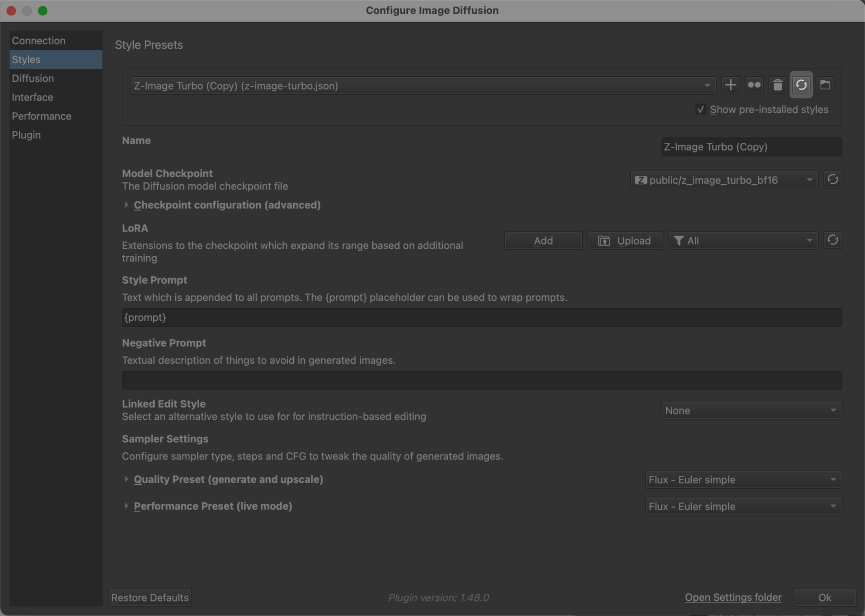The width and height of the screenshot is (865, 616).
Task: Reload styles using refresh icon in preset toolbar
Action: tap(801, 85)
